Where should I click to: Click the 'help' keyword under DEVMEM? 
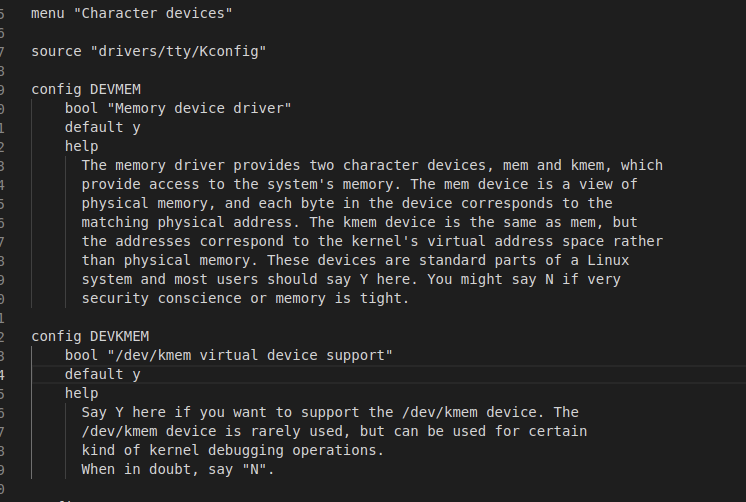tap(82, 147)
